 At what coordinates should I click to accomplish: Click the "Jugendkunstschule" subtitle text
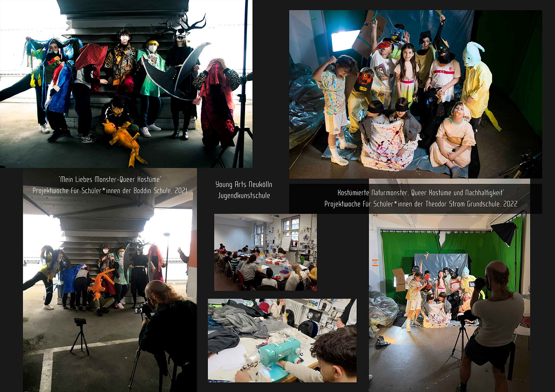click(x=244, y=195)
